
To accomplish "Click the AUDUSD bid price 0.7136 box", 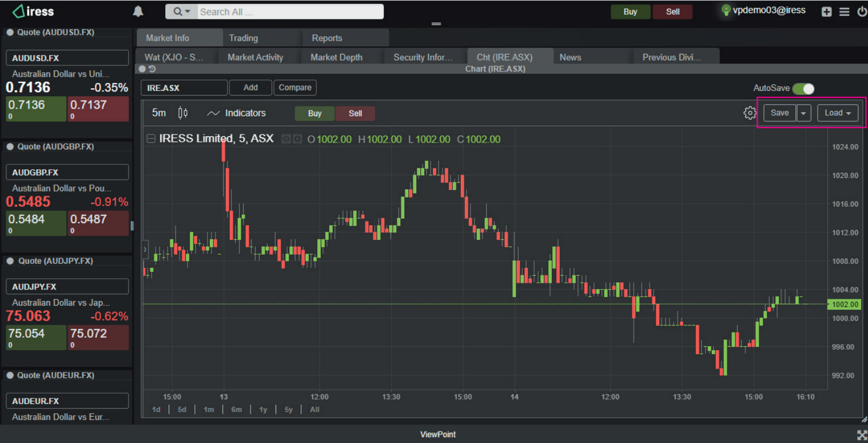I will tap(36, 109).
